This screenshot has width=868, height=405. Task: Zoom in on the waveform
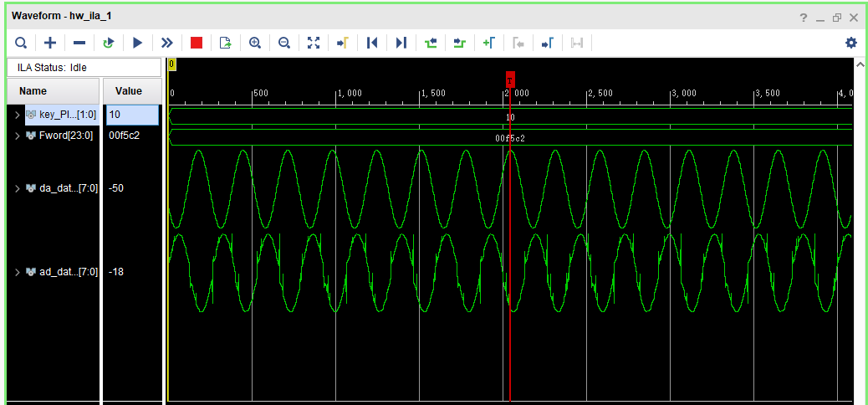point(255,43)
